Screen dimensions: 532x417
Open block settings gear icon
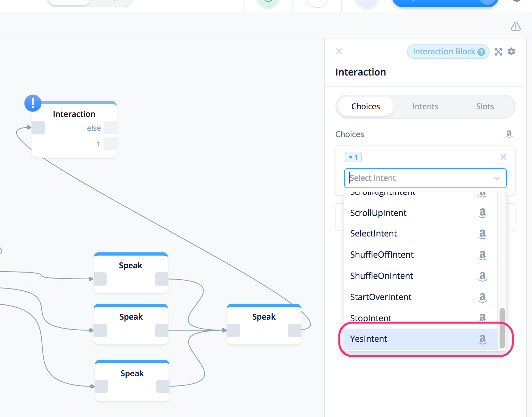click(511, 51)
